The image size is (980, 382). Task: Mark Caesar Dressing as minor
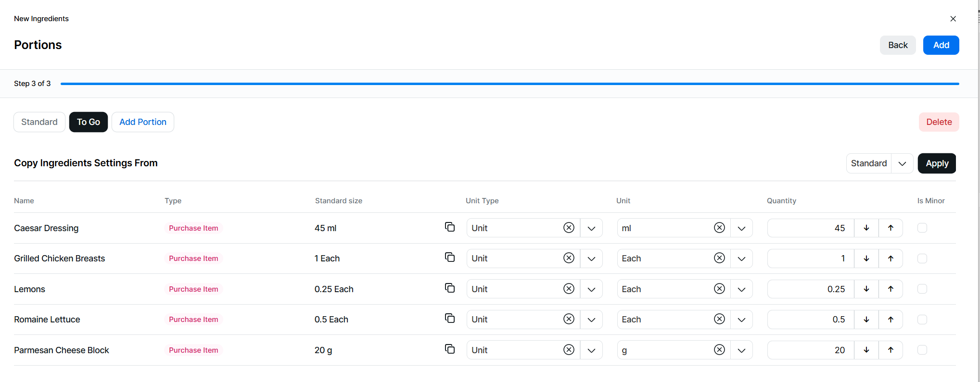(922, 228)
